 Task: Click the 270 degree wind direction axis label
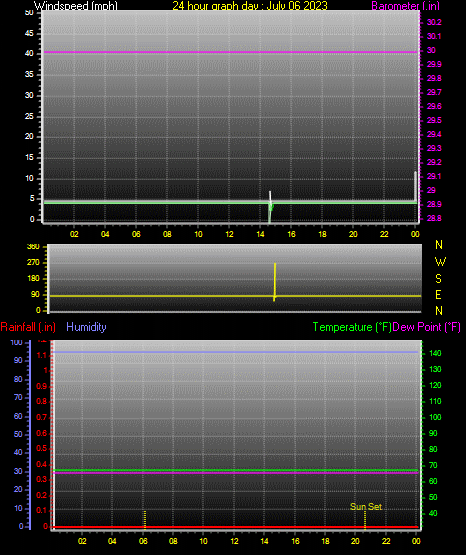33,263
